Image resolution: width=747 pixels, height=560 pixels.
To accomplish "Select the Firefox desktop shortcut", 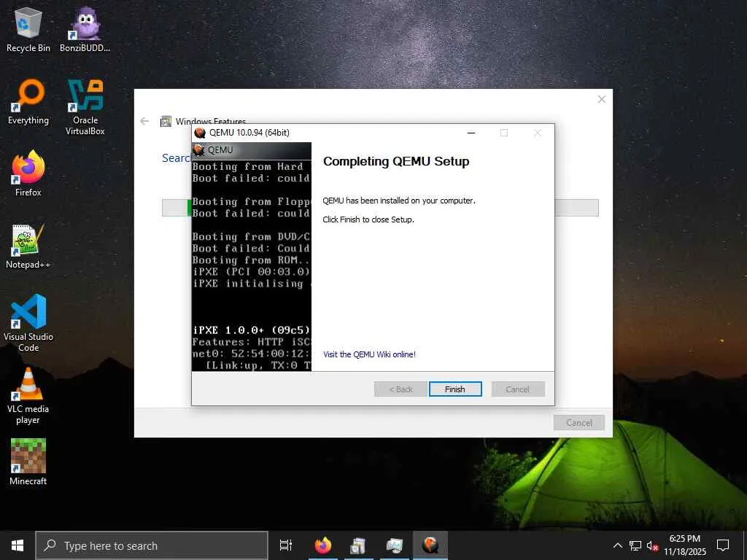I will (x=28, y=174).
